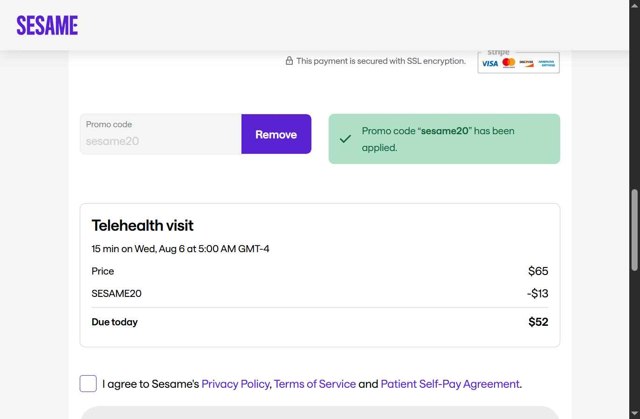Click the page scrollbar thumb
Screen dimensions: 640x419
tap(634, 230)
